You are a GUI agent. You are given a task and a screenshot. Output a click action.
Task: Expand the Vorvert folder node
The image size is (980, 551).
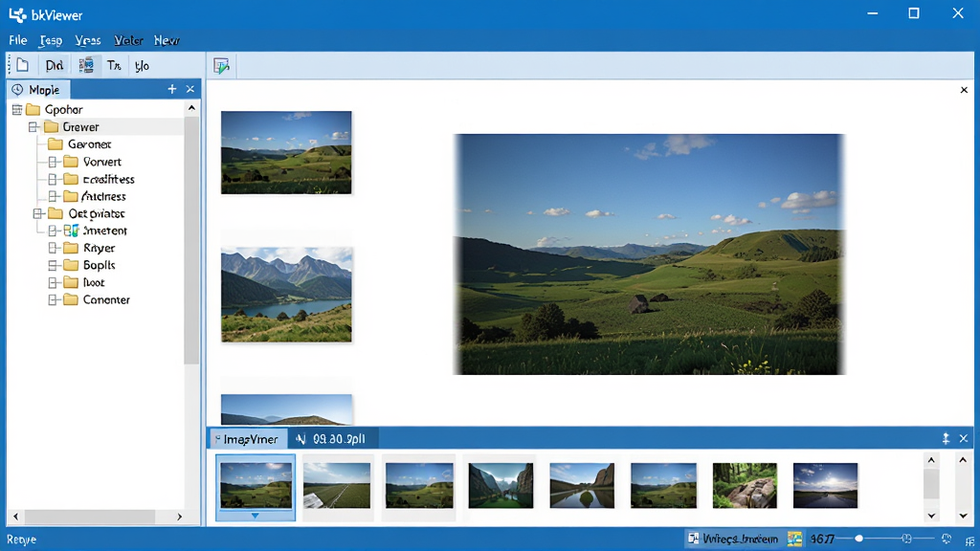point(54,162)
